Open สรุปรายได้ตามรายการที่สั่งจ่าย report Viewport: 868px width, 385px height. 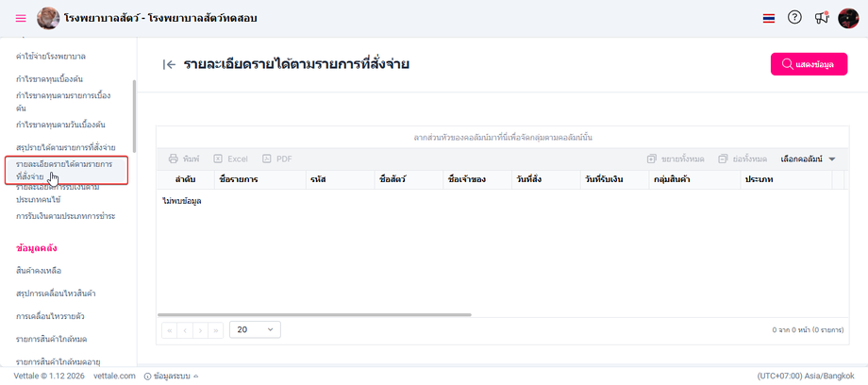[66, 147]
